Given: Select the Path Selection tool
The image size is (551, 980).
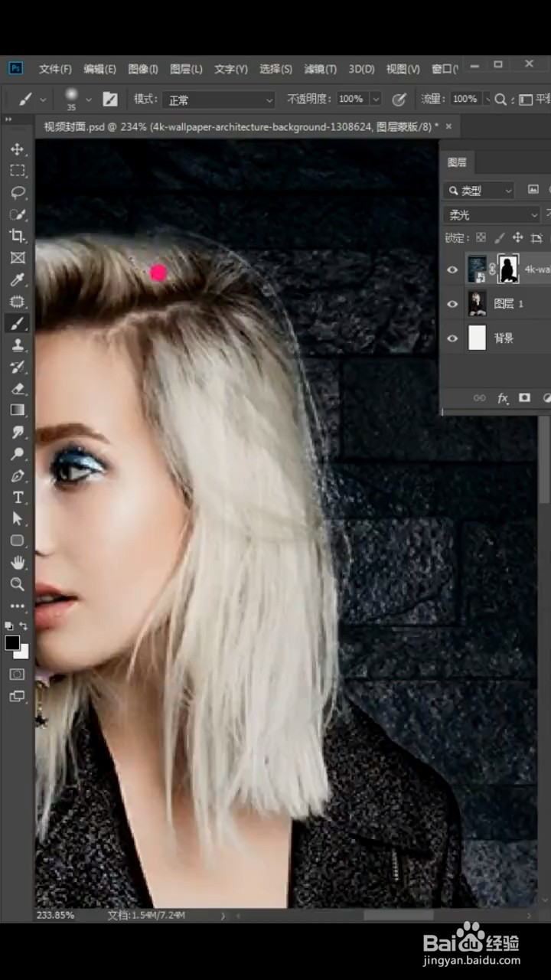Looking at the screenshot, I should point(17,519).
